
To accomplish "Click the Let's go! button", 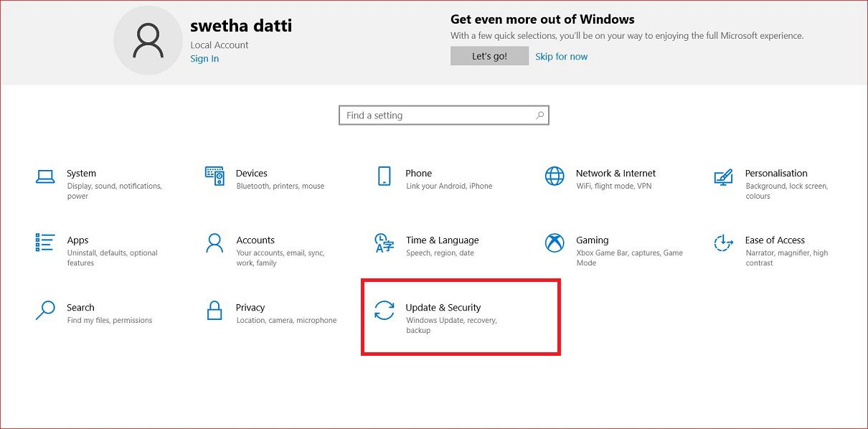I will [489, 55].
